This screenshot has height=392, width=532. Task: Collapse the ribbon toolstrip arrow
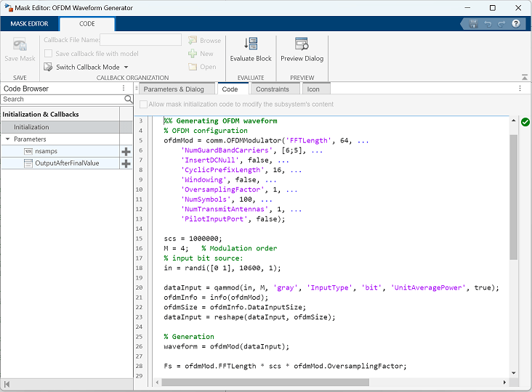tap(525, 77)
